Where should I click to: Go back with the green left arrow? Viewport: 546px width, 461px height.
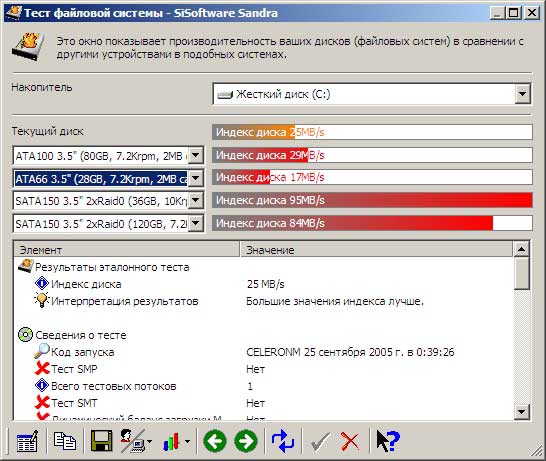[x=214, y=441]
